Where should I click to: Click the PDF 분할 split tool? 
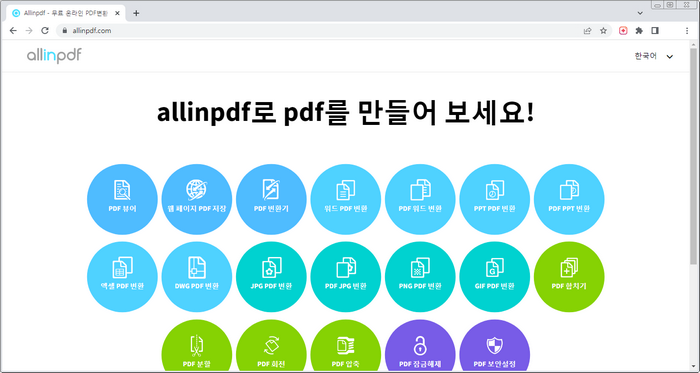(197, 346)
